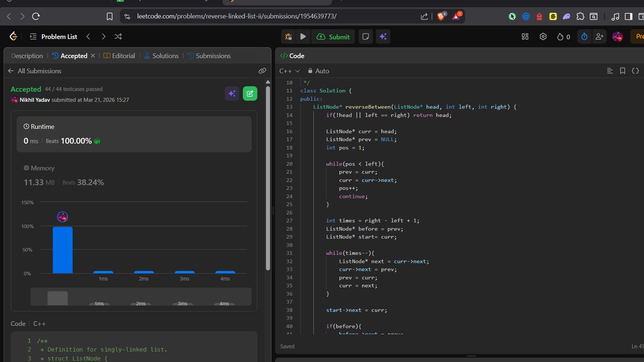Switch to the Editorial tab
Screen dimensions: 644x362
point(122,55)
